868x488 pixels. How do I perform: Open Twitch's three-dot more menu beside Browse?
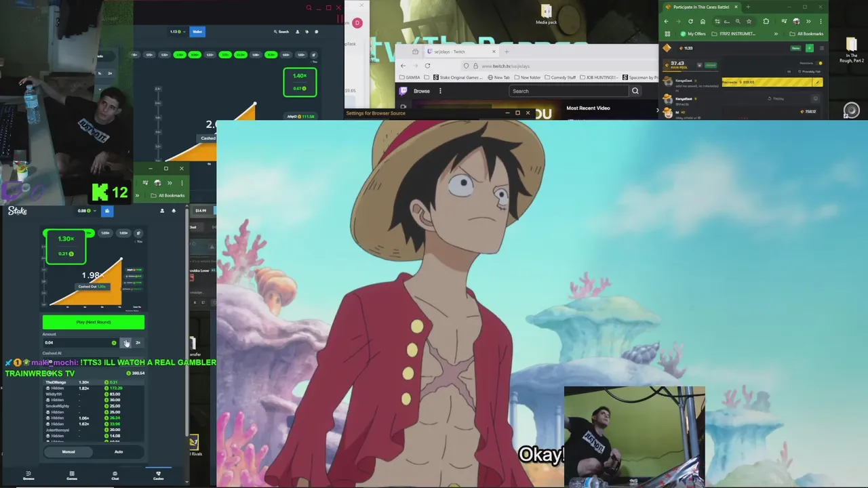click(440, 91)
